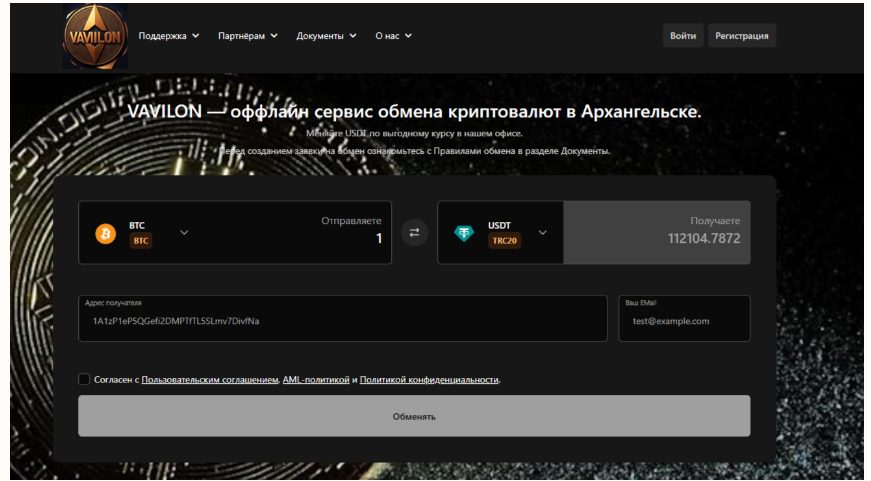The image size is (871, 481).
Task: Click the TRC20 network badge
Action: (x=504, y=240)
